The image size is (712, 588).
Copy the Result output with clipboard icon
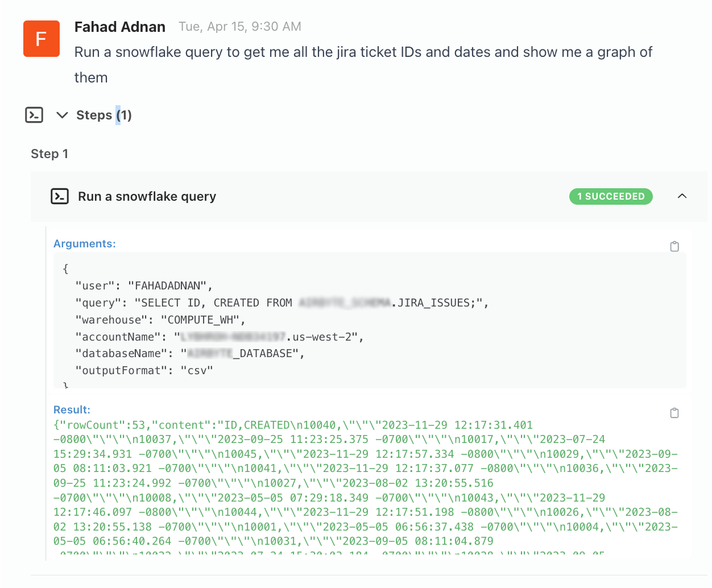(674, 413)
